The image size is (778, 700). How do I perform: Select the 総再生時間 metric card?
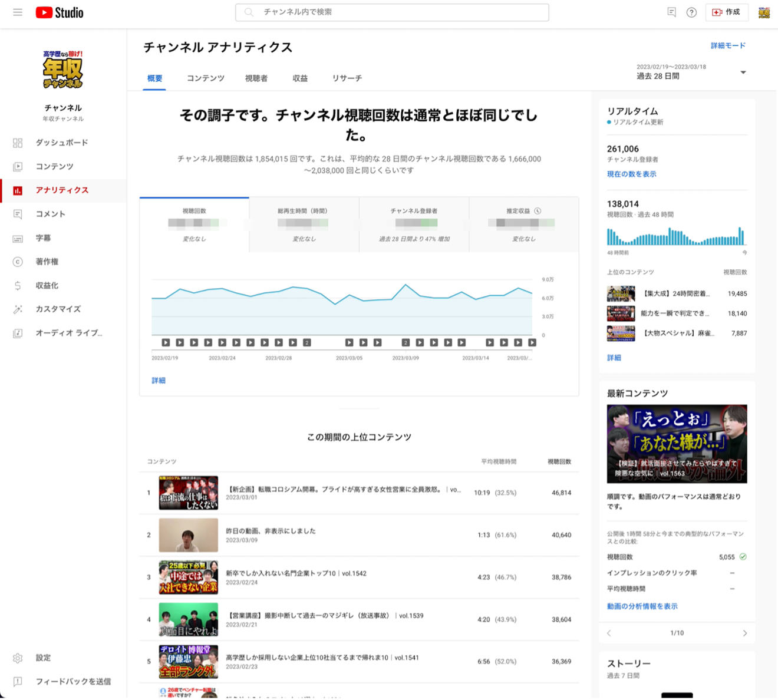tap(304, 224)
